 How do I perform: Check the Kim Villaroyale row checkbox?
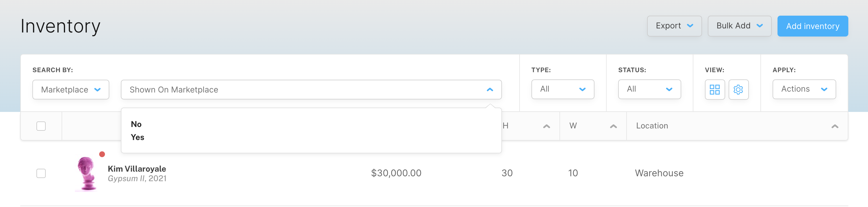point(41,173)
